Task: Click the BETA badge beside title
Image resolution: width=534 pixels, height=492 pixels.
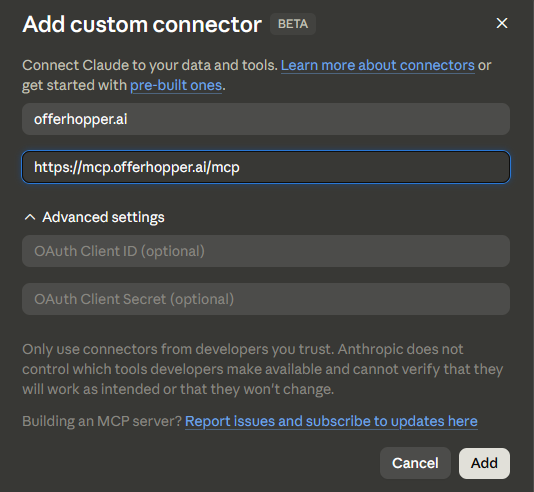Action: 293,24
